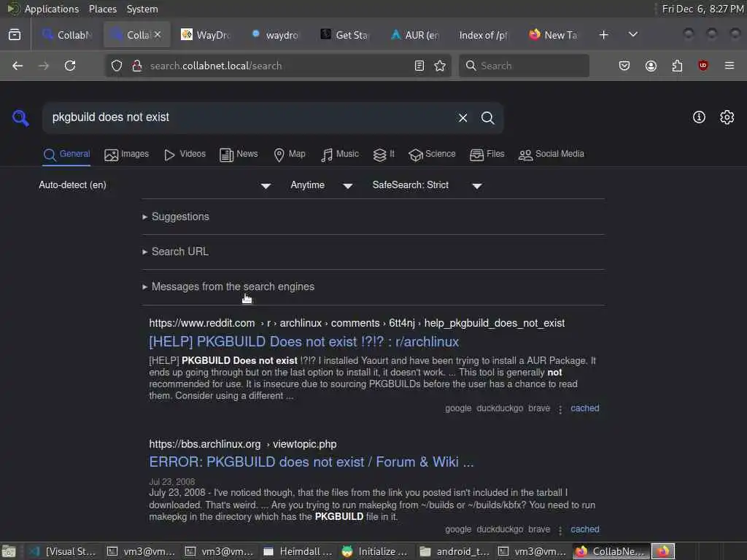
Task: Switch to the Social Media category
Action: (551, 155)
